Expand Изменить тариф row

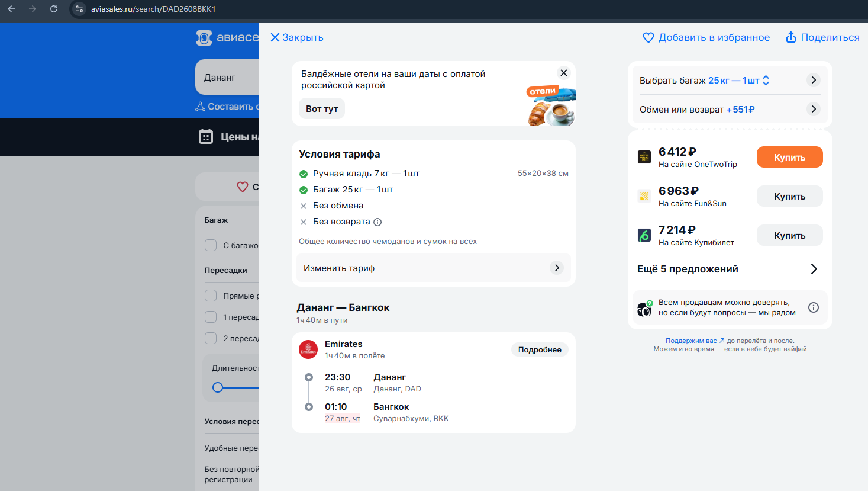556,268
